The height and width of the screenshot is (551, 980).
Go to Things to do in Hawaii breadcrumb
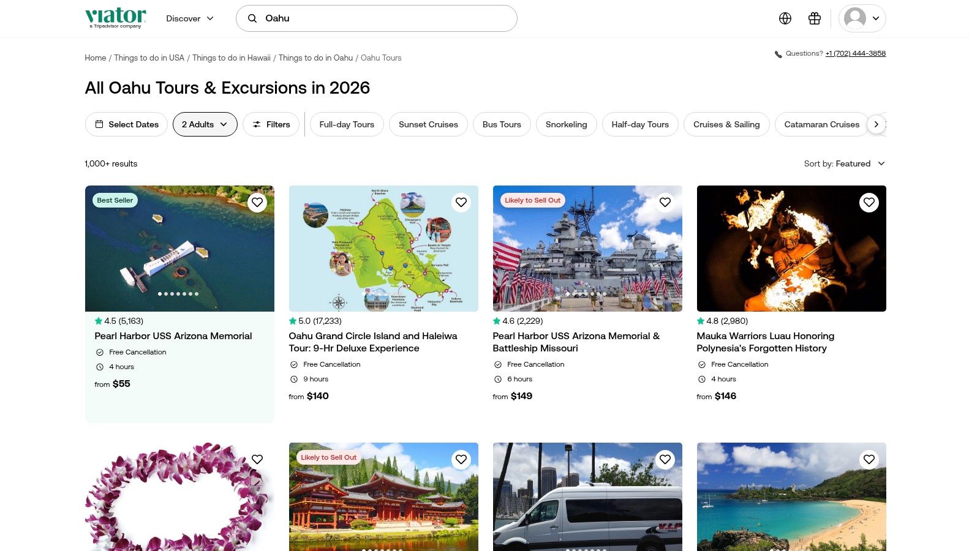click(x=231, y=58)
